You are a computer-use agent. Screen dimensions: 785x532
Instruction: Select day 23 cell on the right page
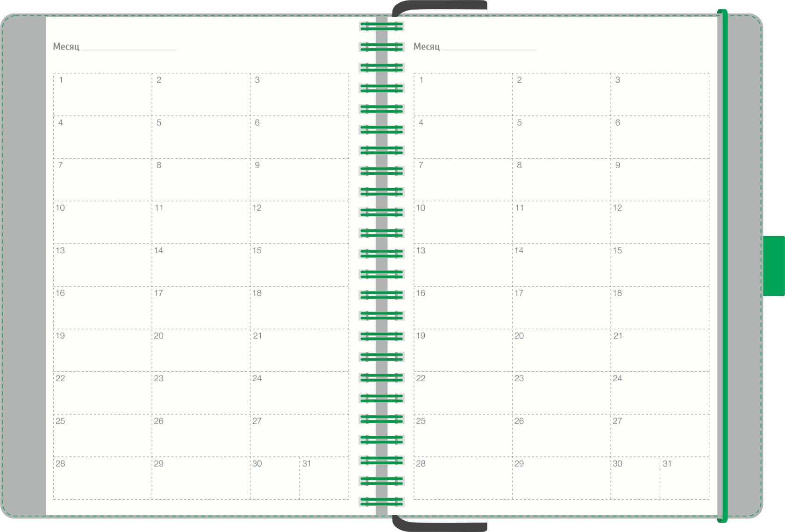[x=562, y=393]
